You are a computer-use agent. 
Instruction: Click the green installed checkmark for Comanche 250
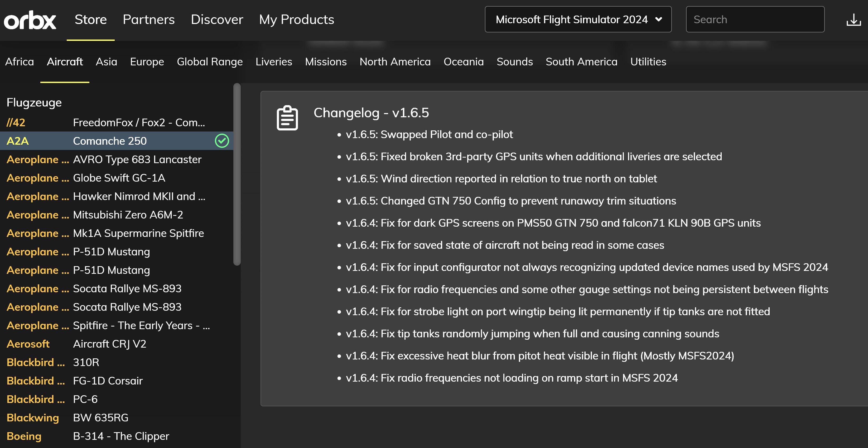222,141
